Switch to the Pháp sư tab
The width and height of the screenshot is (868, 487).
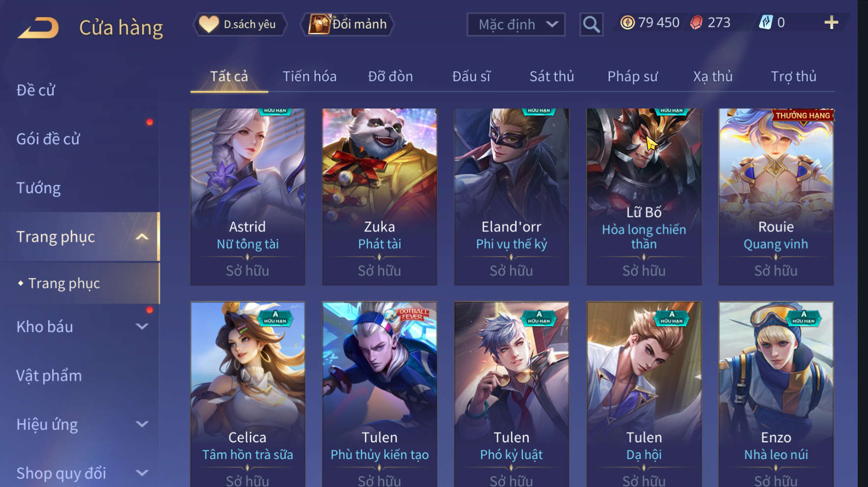coord(632,77)
